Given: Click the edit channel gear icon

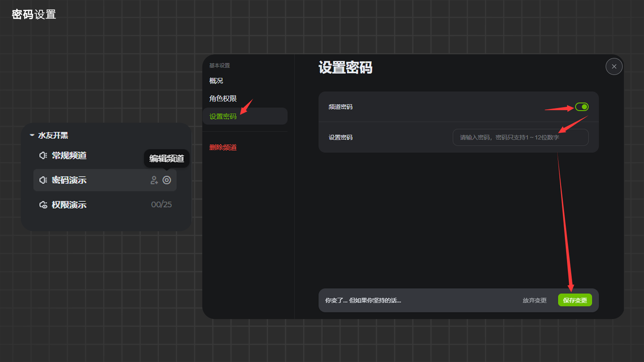Looking at the screenshot, I should 167,180.
